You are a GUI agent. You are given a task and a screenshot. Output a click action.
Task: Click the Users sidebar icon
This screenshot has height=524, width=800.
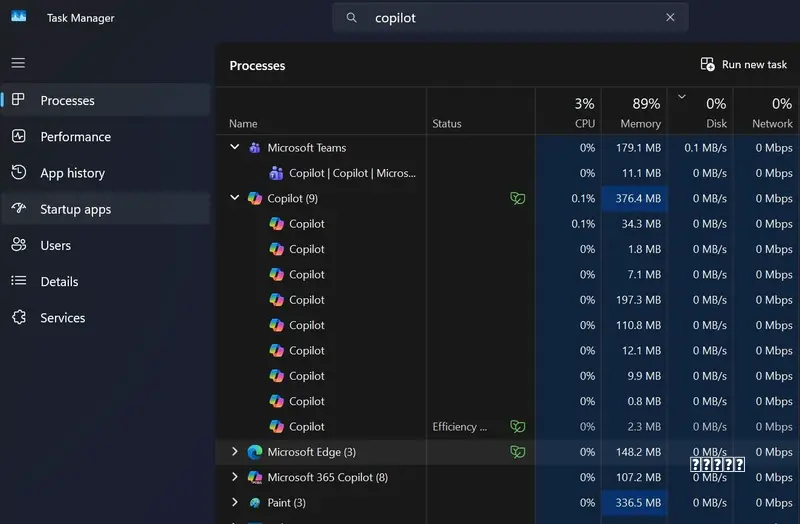19,245
